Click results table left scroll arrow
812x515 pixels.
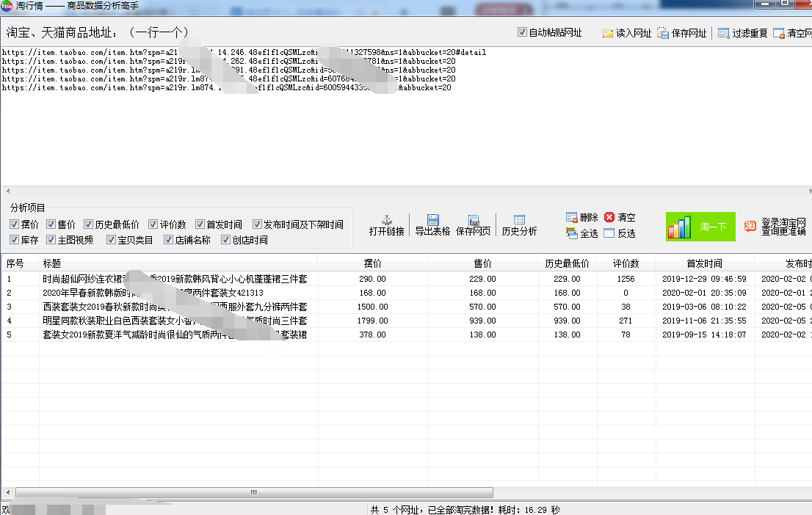click(x=8, y=492)
